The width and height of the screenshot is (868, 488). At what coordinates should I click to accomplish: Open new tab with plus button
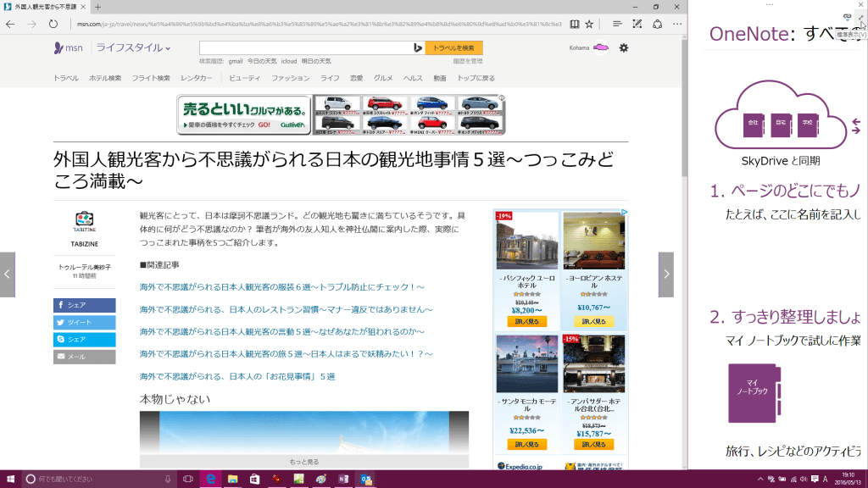(x=98, y=7)
